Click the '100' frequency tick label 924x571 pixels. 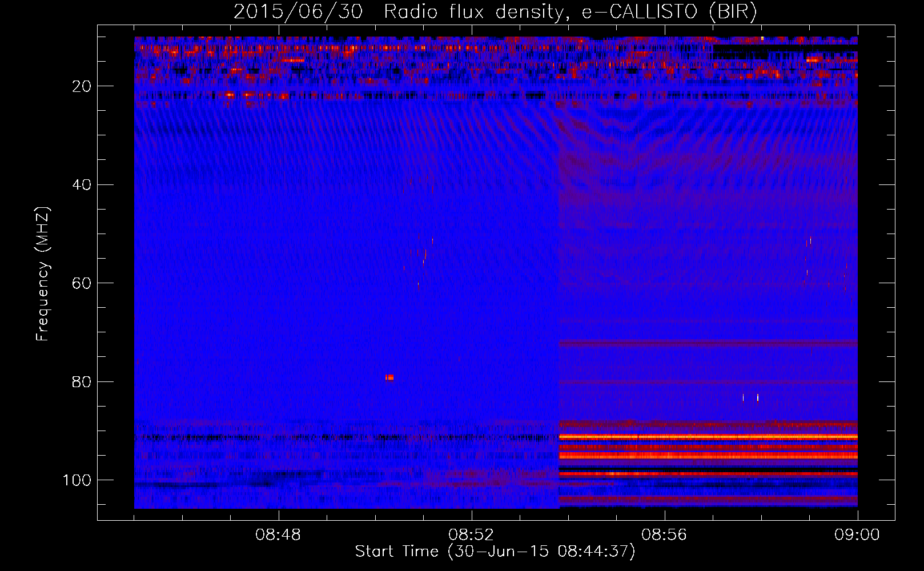click(77, 480)
